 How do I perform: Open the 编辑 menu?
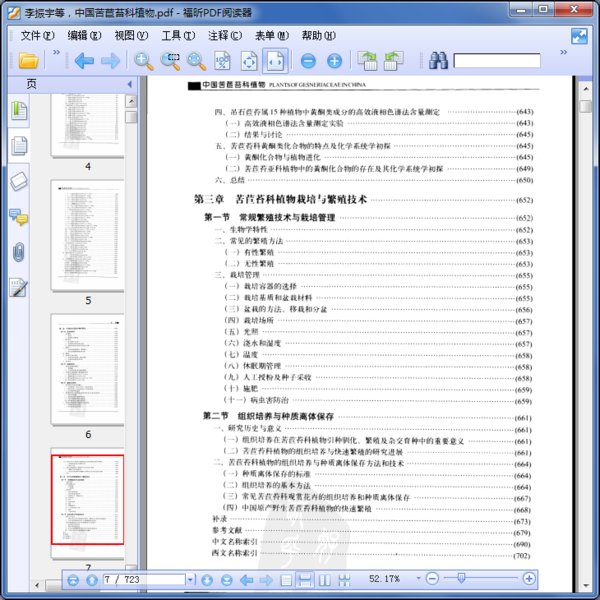point(84,36)
